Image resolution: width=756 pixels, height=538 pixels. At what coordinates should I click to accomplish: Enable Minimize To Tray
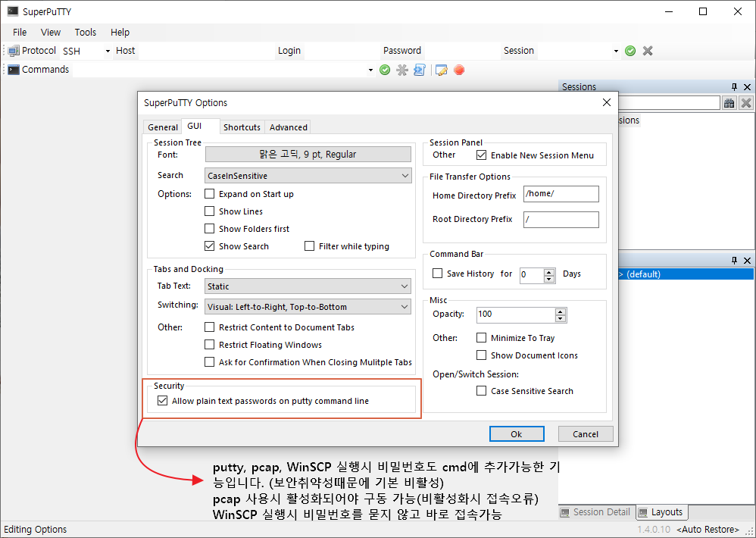[x=481, y=337]
